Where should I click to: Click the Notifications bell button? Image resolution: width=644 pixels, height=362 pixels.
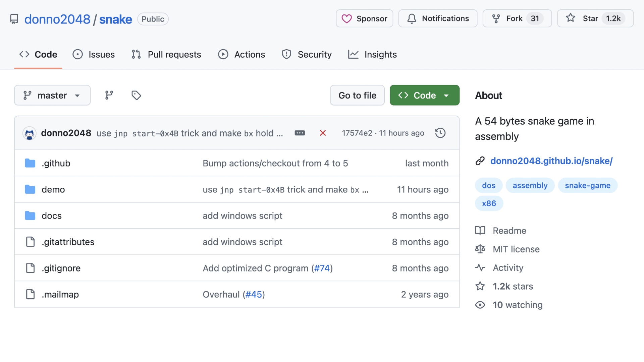(438, 18)
